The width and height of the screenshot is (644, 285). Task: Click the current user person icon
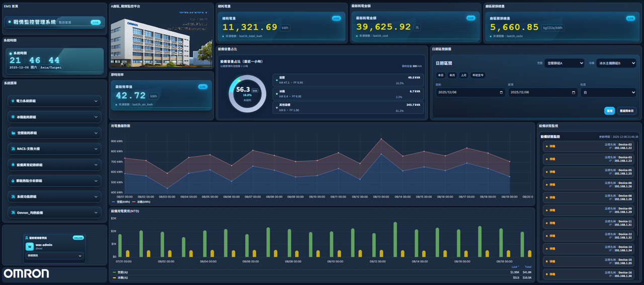(x=27, y=238)
